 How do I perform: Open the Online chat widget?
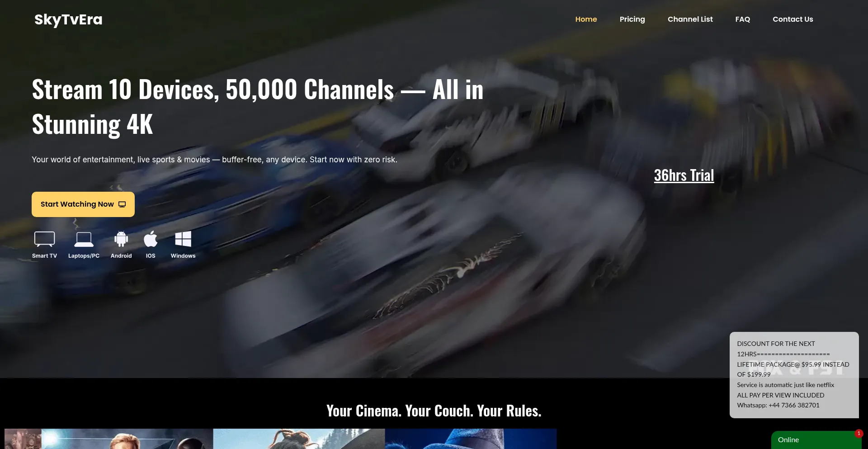809,440
